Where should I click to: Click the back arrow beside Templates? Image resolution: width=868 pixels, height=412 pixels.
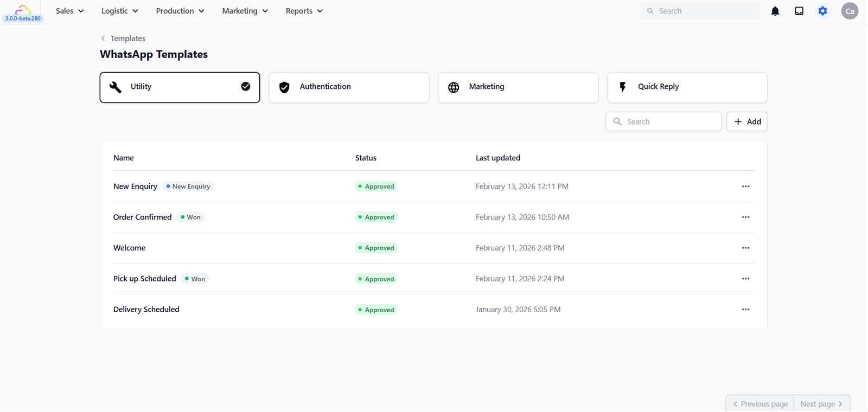(x=103, y=38)
